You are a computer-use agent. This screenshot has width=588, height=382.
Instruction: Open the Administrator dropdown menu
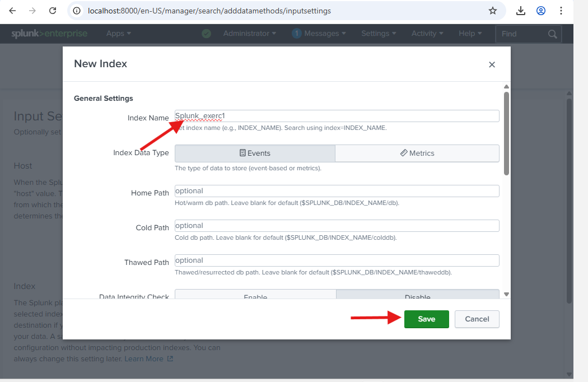coord(250,34)
